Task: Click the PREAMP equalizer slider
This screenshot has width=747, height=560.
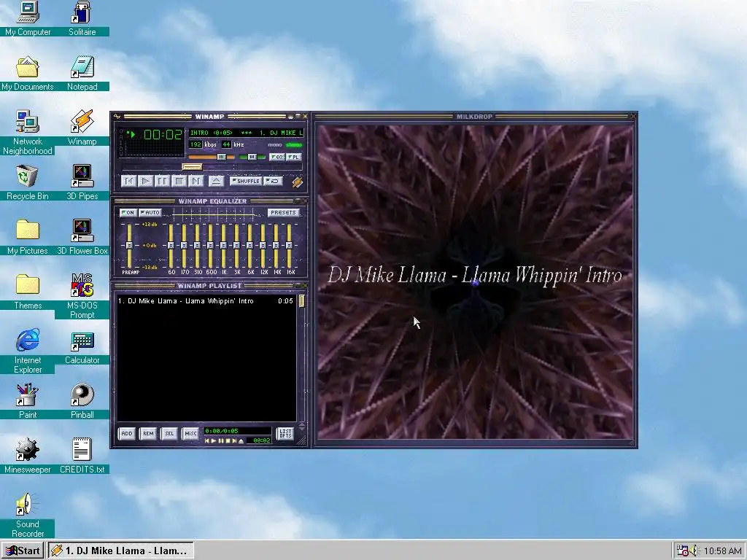Action: 128,245
